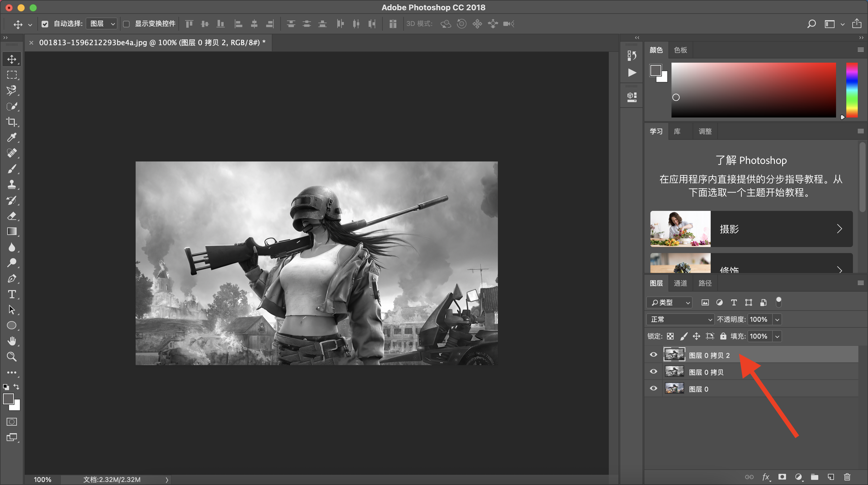
Task: Select the Horizontal Type tool
Action: point(12,294)
